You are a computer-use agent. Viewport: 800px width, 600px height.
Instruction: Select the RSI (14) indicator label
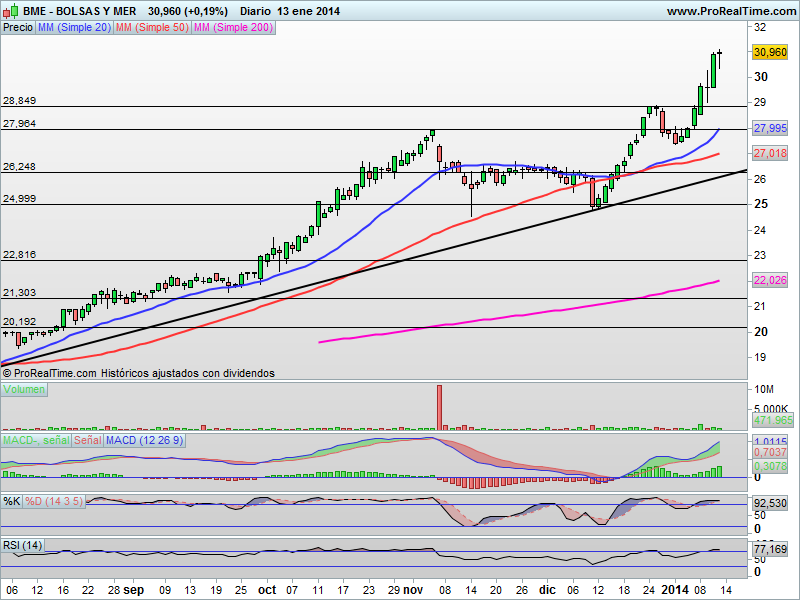[x=22, y=545]
